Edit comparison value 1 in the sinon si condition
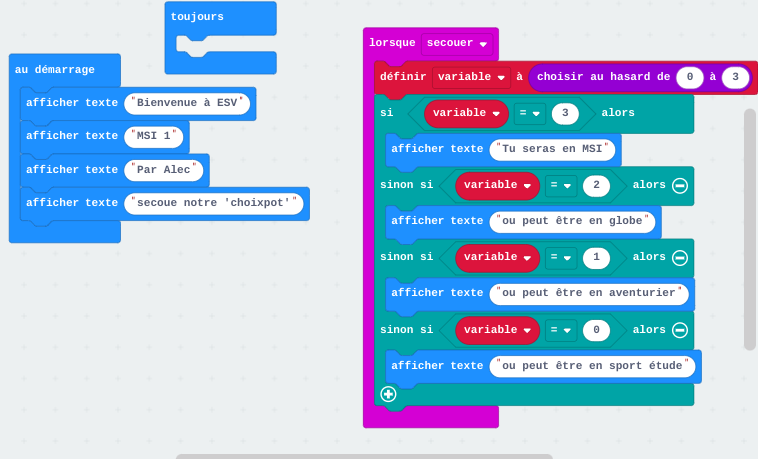The image size is (758, 459). [x=597, y=257]
